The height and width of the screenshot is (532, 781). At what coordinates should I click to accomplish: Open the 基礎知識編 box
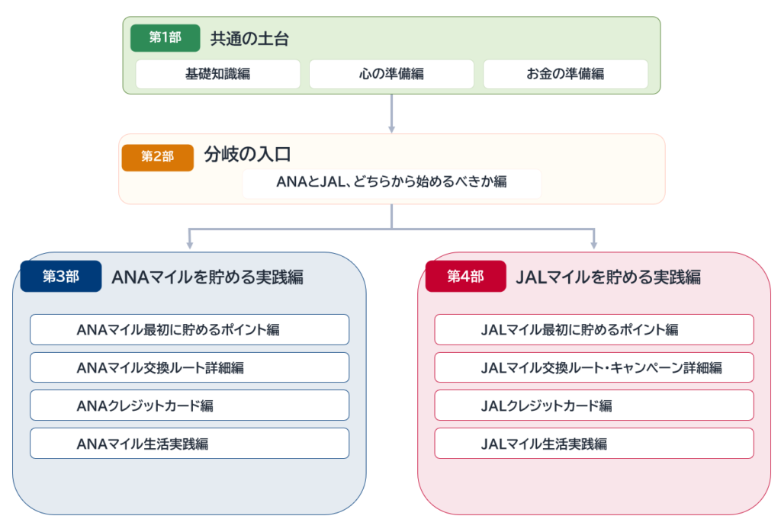click(x=217, y=74)
